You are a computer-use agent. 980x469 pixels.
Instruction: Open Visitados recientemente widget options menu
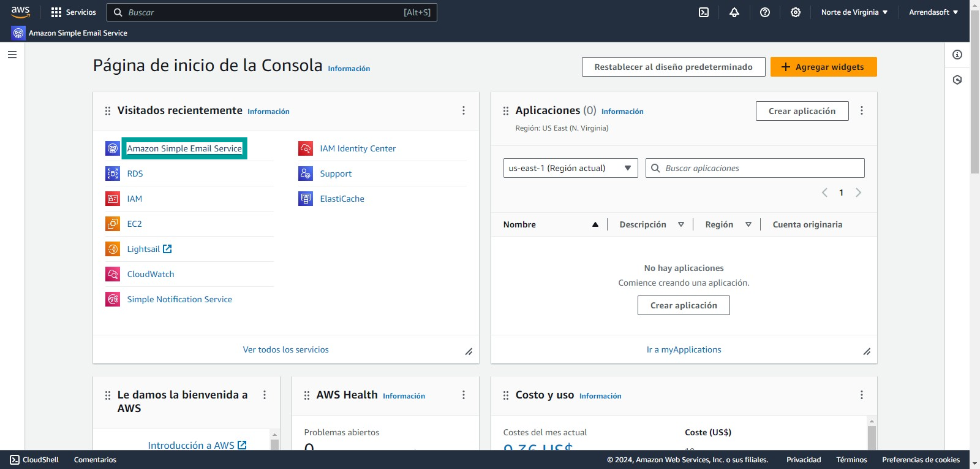(464, 110)
